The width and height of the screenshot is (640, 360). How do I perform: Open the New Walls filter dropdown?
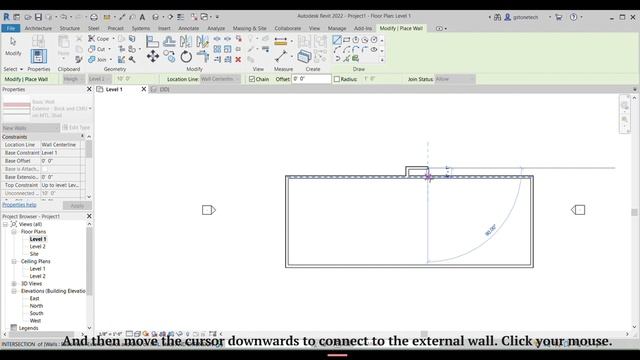31,128
